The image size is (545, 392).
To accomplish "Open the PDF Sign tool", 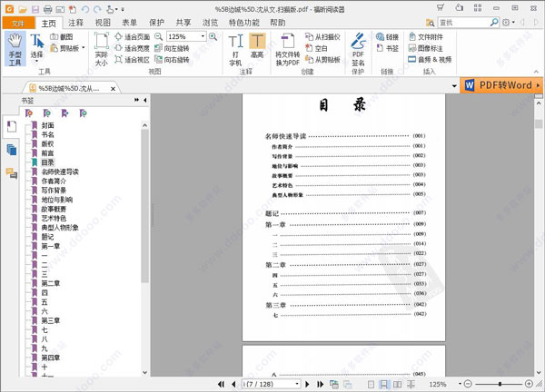I will (358, 49).
